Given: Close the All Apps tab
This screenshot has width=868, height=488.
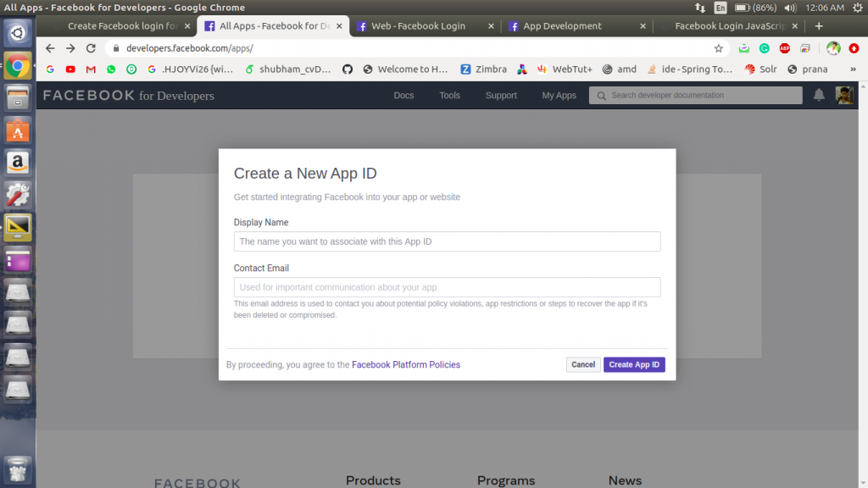Looking at the screenshot, I should coord(339,26).
